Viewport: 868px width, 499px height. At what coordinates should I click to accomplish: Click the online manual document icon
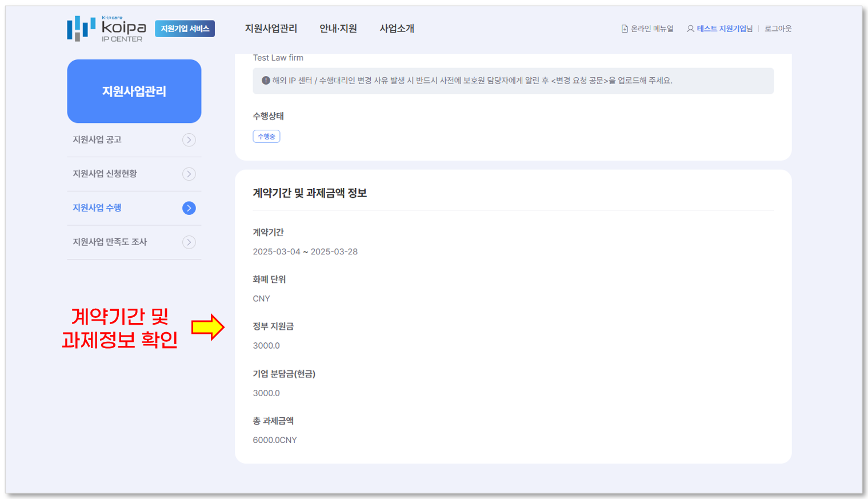[625, 29]
